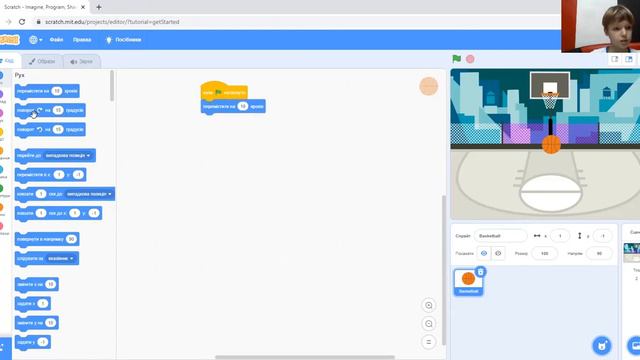Edit the sprite direction field showing 90
Screen dimensions: 640x360
(x=599, y=253)
